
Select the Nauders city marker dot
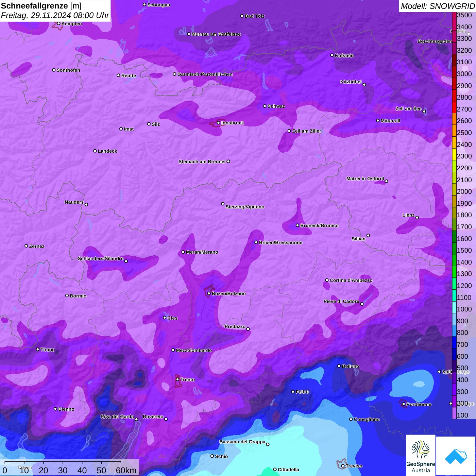(86, 204)
